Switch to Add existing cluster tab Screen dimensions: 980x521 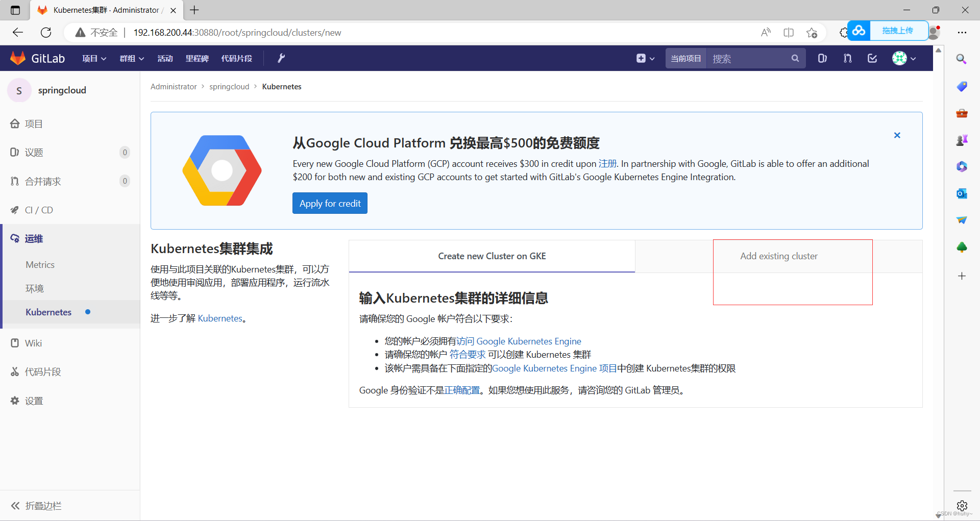point(779,256)
